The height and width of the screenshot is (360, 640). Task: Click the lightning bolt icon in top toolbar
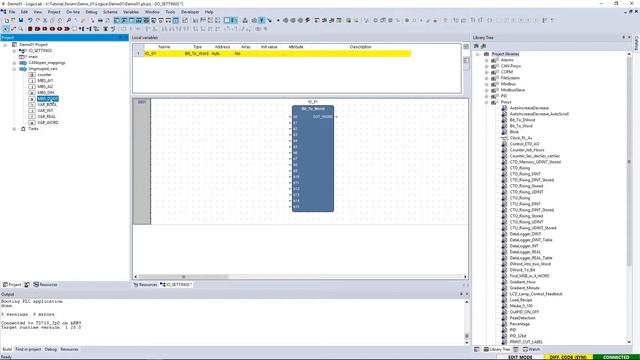pyautogui.click(x=308, y=20)
